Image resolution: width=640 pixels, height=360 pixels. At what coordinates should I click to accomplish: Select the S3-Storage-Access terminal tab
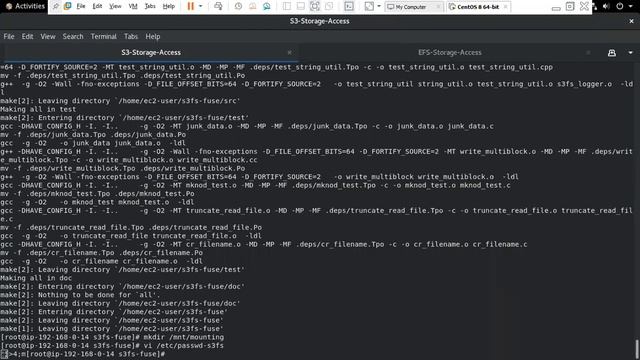click(x=151, y=52)
